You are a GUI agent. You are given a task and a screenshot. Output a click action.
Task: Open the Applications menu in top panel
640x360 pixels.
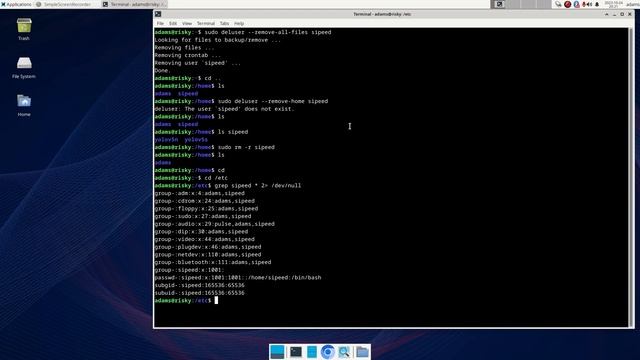[16, 4]
